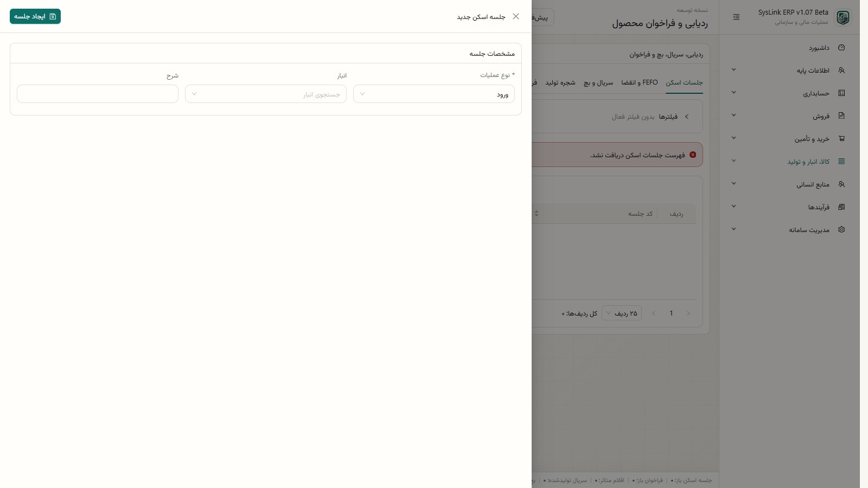Click the فراخوان باز status entry

coord(648,480)
